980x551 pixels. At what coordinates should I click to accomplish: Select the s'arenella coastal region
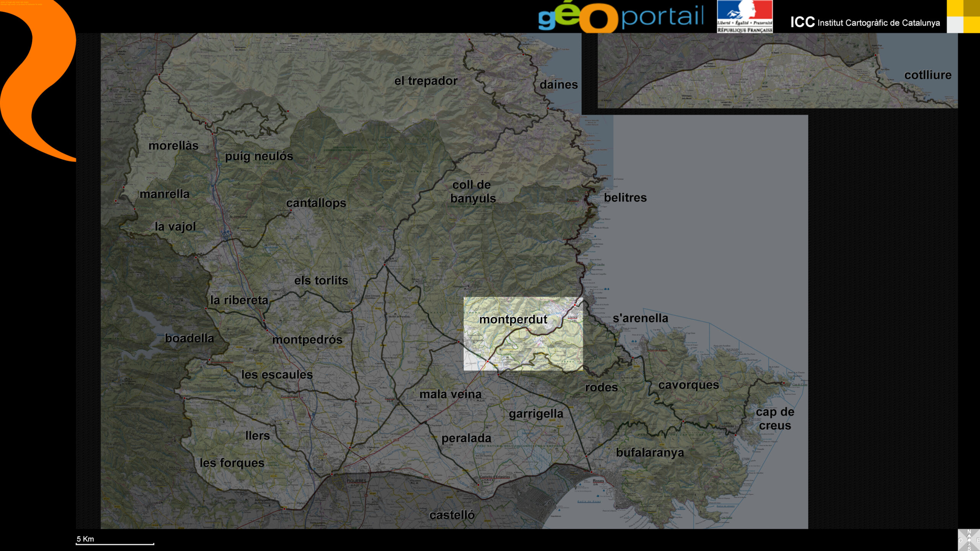(640, 318)
